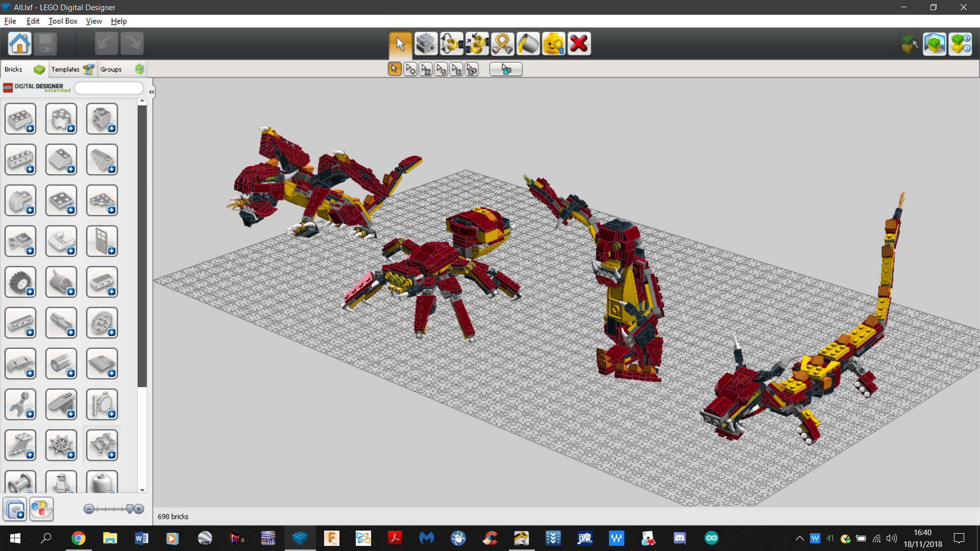Open the road plate category
The height and width of the screenshot is (551, 980).
click(102, 364)
